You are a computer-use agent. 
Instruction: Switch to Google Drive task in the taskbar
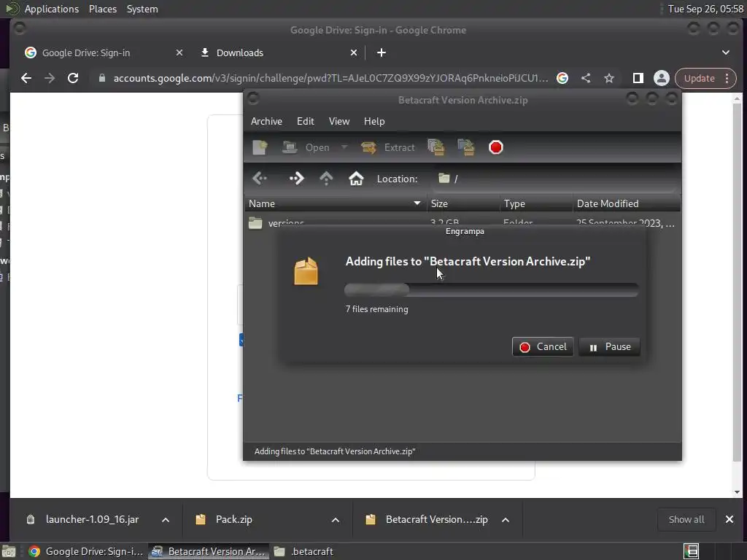coord(85,551)
